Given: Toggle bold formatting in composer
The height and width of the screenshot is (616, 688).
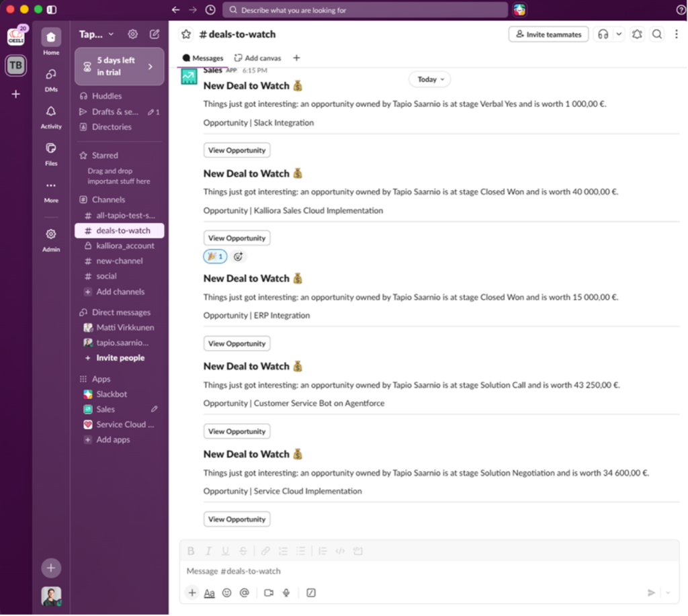Looking at the screenshot, I should (191, 551).
